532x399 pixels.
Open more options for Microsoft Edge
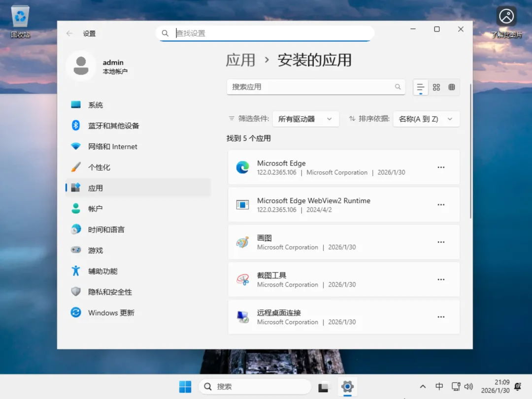coord(441,167)
